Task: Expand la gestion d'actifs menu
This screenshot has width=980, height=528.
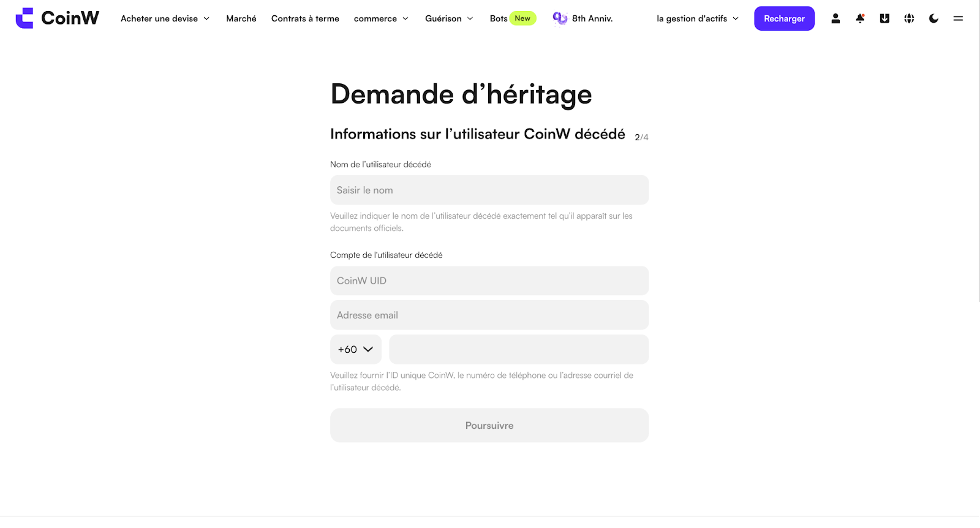Action: [698, 18]
